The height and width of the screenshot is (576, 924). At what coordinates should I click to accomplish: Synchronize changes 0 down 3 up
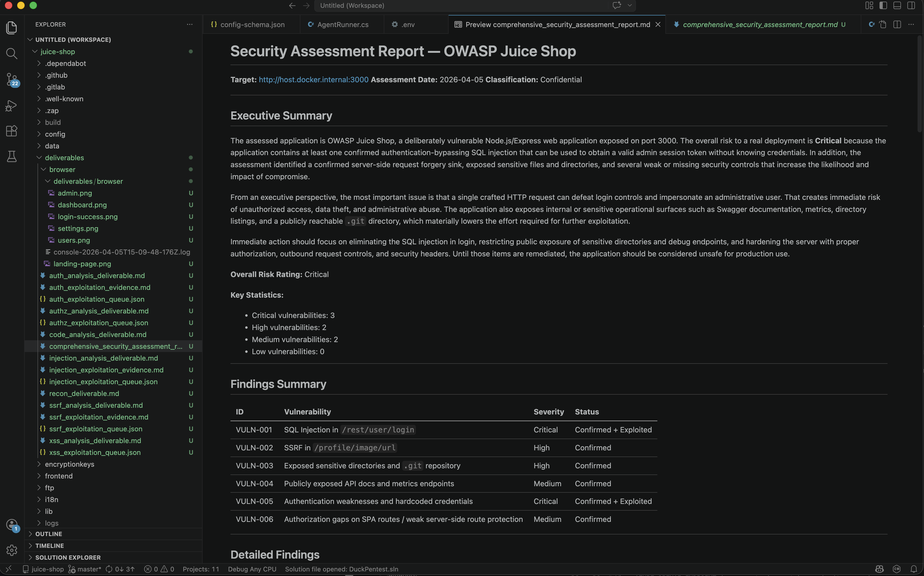point(120,569)
